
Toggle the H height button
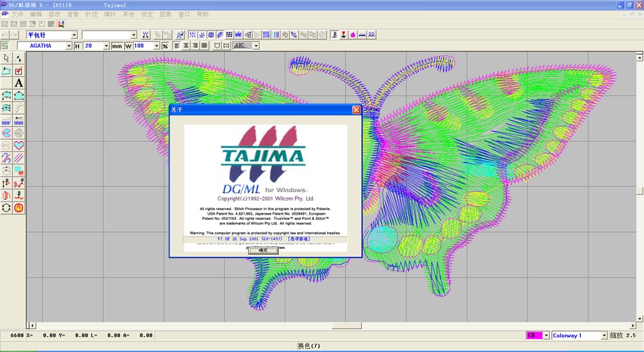pyautogui.click(x=77, y=46)
